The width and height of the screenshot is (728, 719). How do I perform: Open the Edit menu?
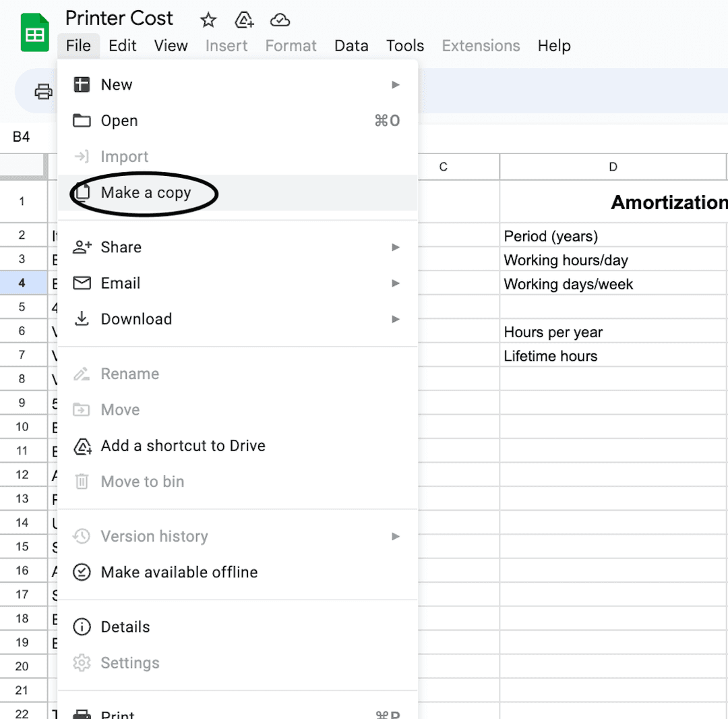123,45
